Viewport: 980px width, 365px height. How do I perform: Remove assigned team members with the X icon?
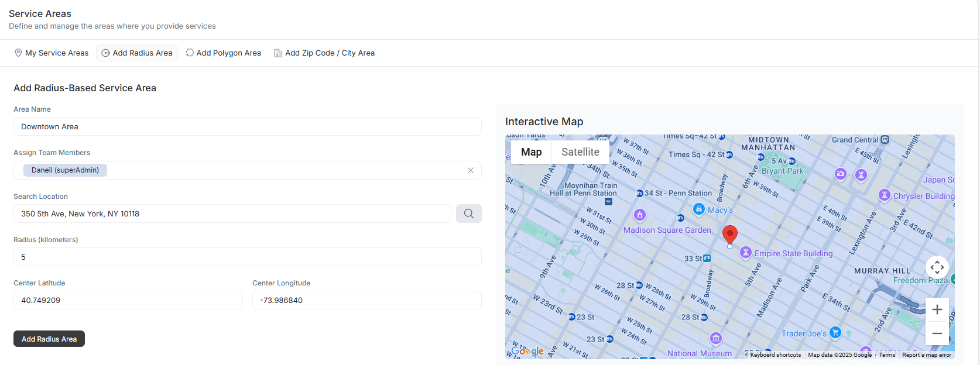pos(471,170)
